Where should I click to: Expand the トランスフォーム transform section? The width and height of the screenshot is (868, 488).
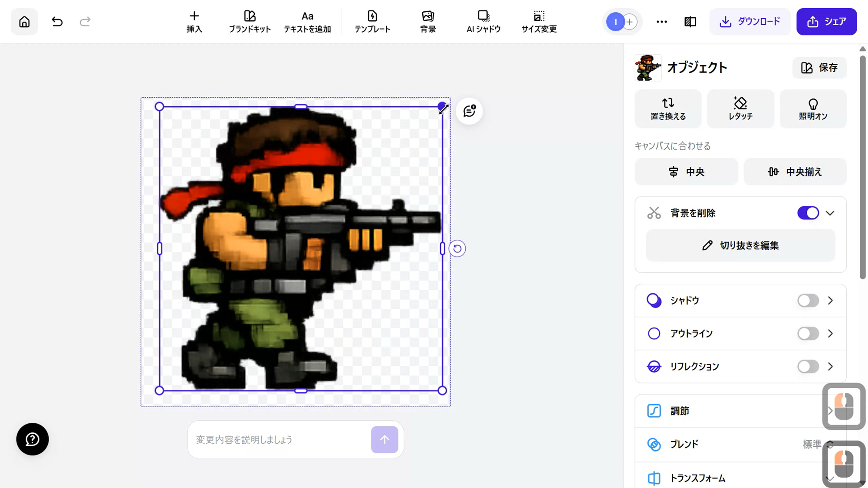coord(740,478)
